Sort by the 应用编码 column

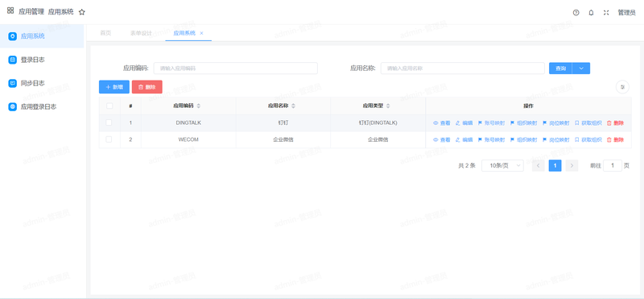click(199, 106)
